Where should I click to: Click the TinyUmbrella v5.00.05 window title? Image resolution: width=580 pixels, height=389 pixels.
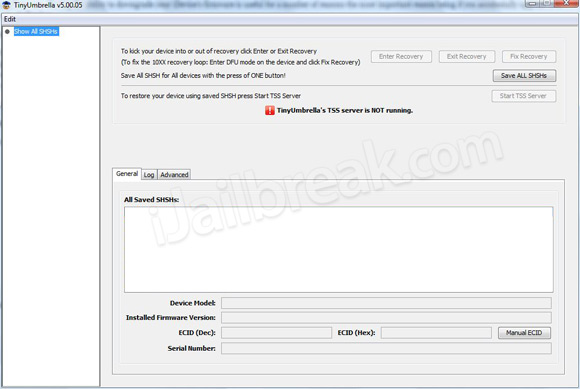(x=48, y=5)
